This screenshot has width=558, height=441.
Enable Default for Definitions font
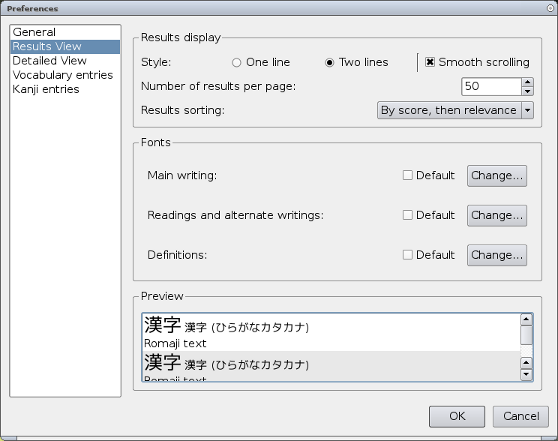coord(428,255)
